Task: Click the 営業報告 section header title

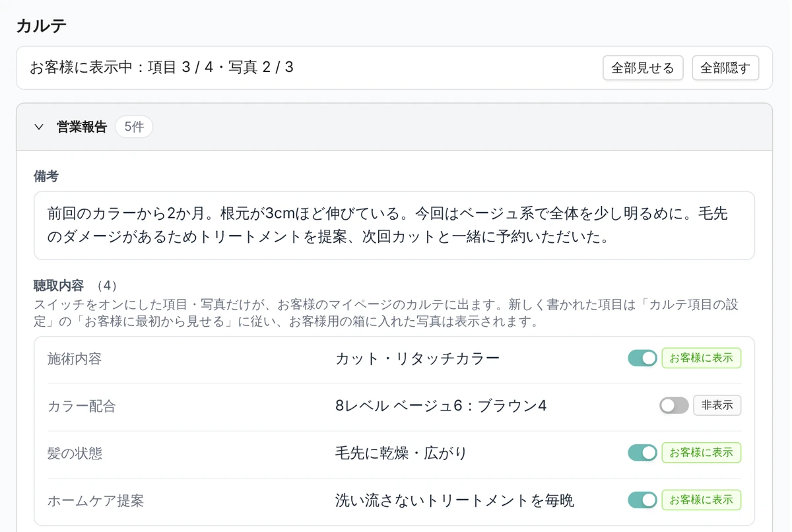Action: tap(82, 127)
